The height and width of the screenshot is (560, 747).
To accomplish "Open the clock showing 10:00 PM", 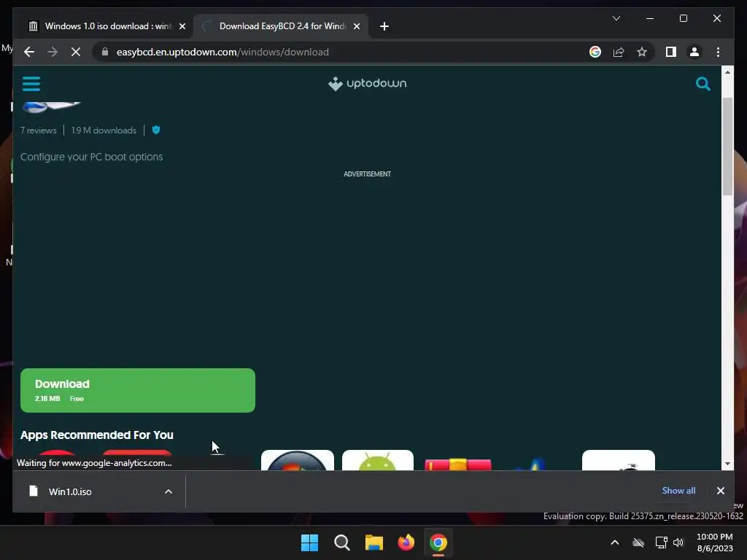I will coord(715,542).
